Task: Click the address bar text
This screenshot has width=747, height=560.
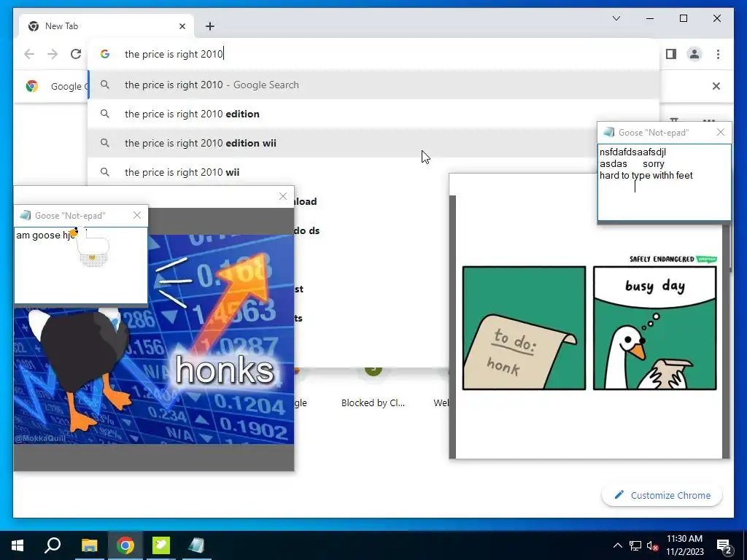Action: (174, 54)
